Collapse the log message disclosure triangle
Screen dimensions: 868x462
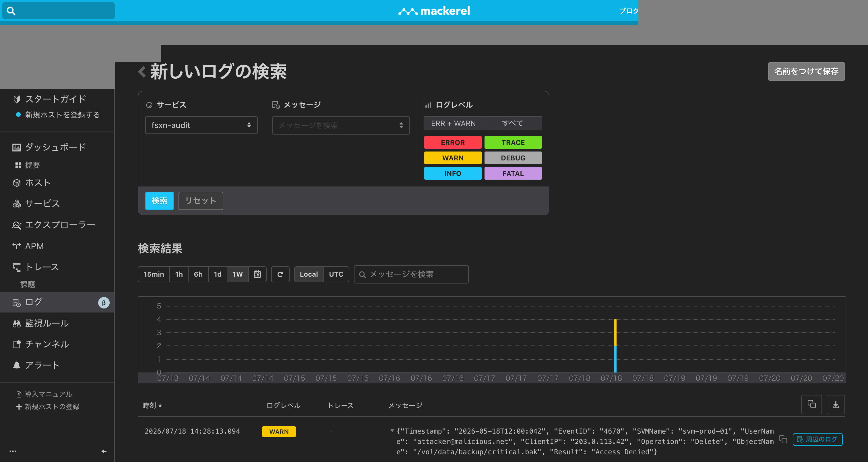(x=392, y=431)
